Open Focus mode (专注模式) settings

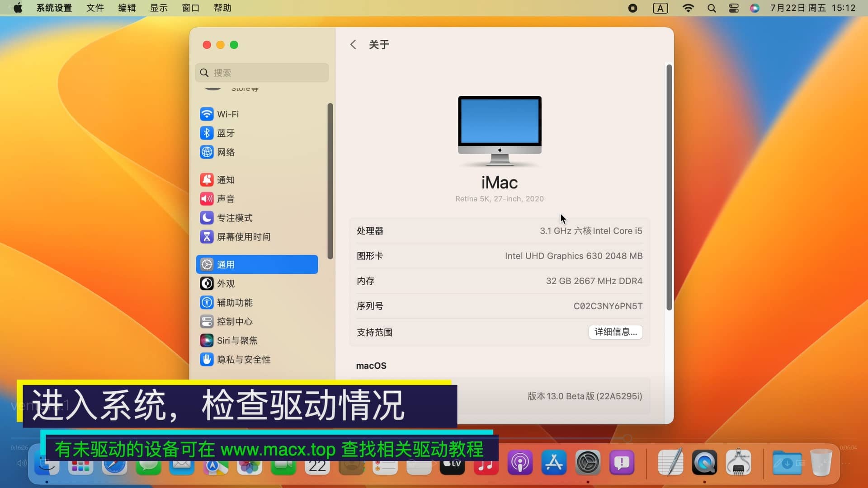tap(234, 218)
